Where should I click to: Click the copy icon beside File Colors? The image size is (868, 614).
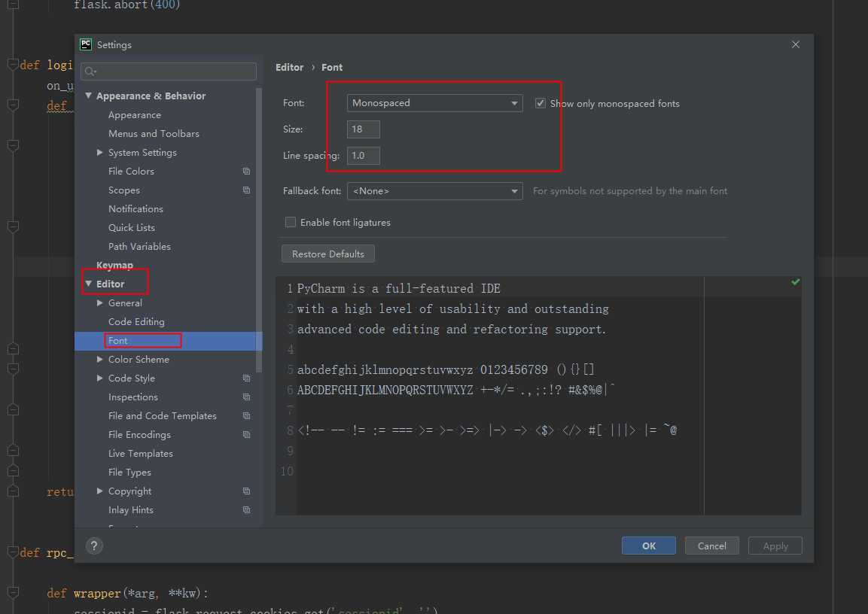(246, 172)
